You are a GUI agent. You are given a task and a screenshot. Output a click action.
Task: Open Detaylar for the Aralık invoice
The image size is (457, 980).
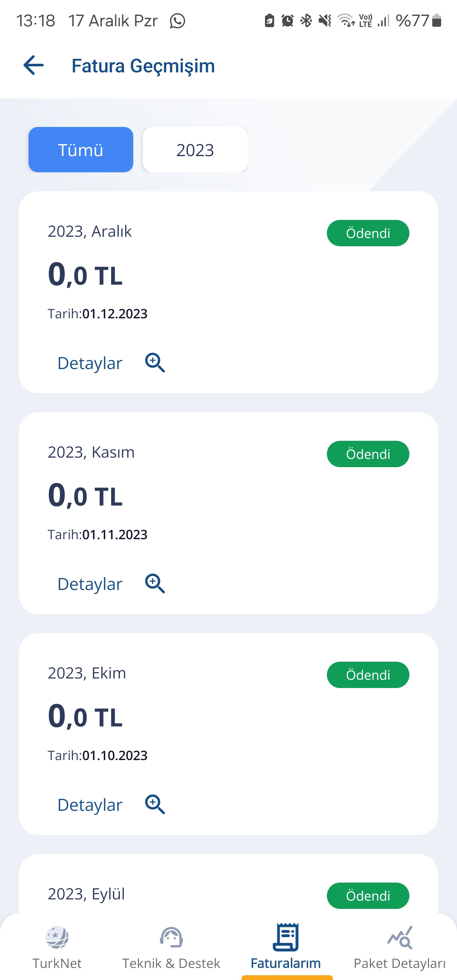pyautogui.click(x=90, y=363)
